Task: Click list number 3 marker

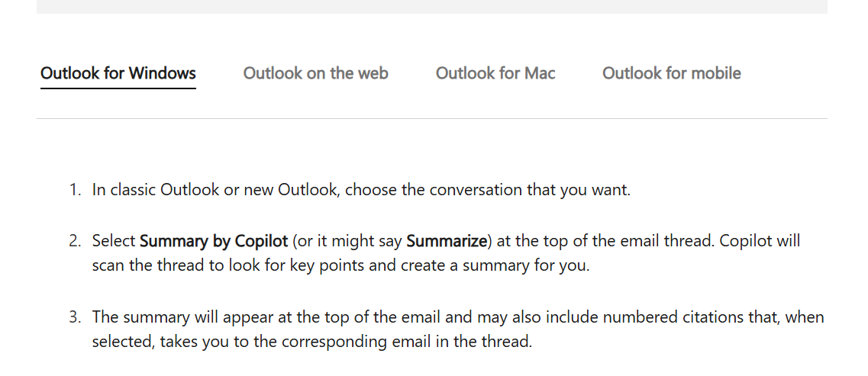Action: (x=76, y=317)
